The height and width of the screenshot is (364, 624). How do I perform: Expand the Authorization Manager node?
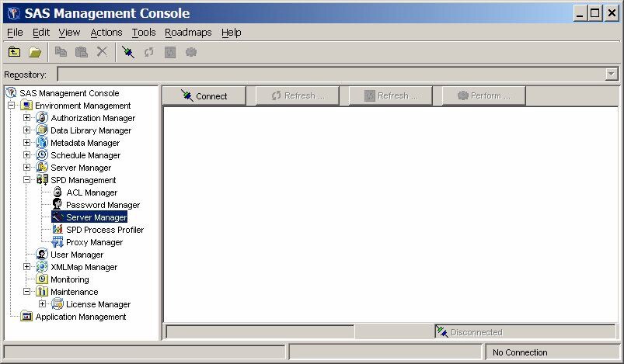click(26, 118)
